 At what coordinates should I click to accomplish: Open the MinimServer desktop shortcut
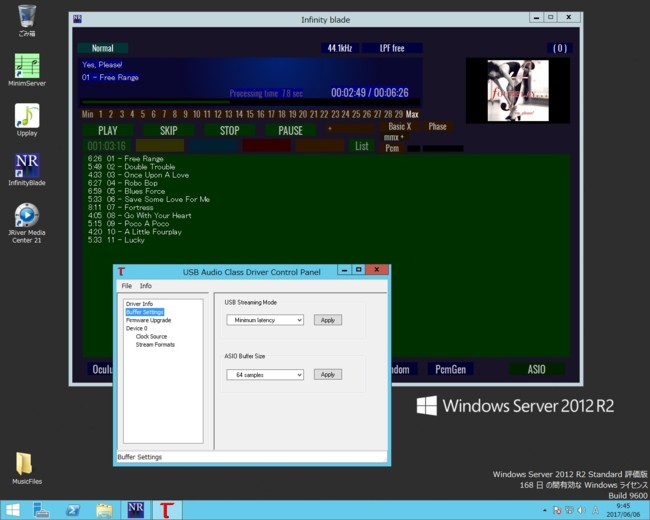[x=27, y=70]
